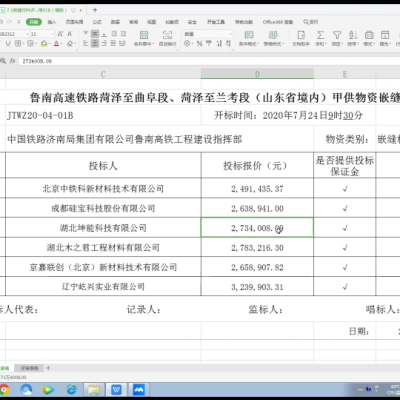Open the Office360 ribbon tab

pos(278,22)
